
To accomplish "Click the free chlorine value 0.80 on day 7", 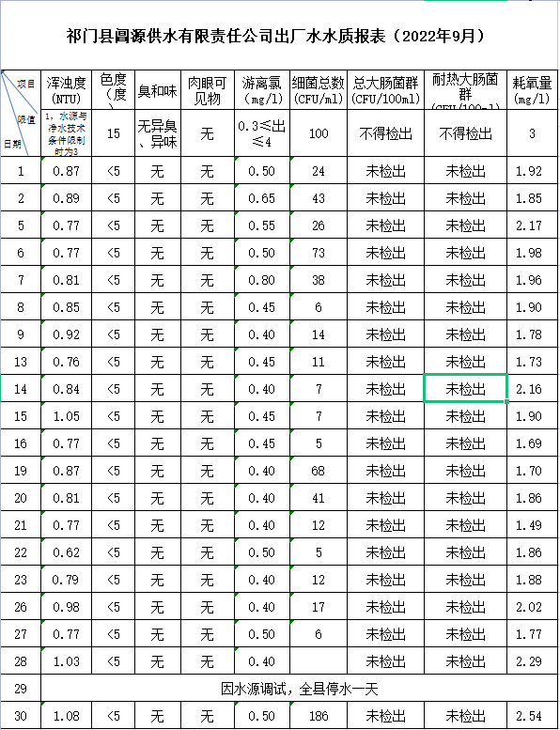I will tap(262, 280).
